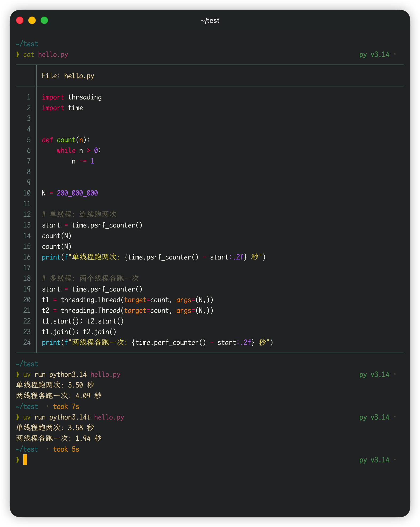The image size is (420, 527).
Task: Click 'import time' on line 2
Action: tap(62, 108)
